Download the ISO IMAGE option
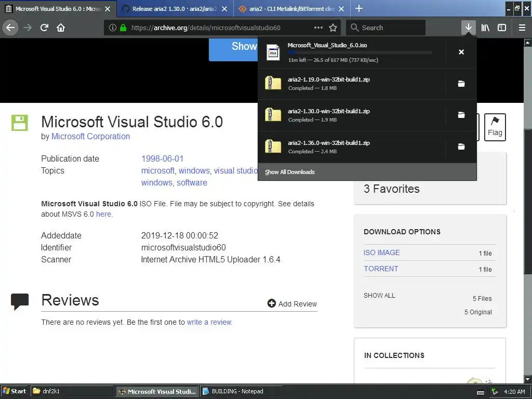The width and height of the screenshot is (532, 399). coord(382,252)
